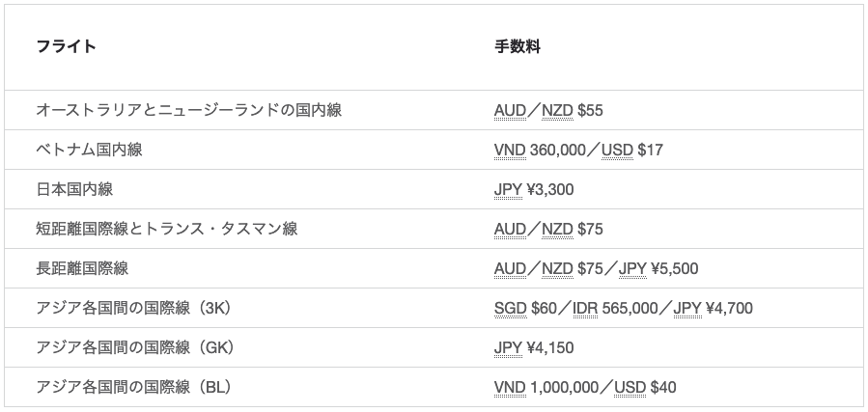The width and height of the screenshot is (868, 412).
Task: Click the フライト column header
Action: click(x=66, y=45)
